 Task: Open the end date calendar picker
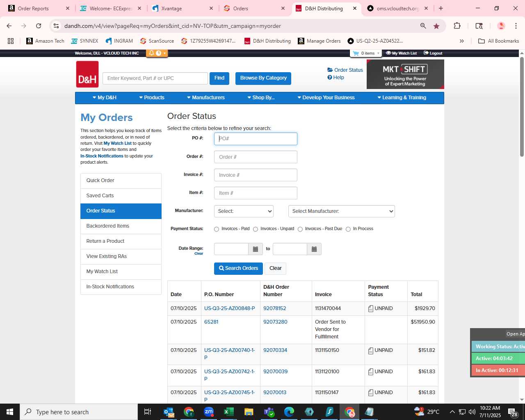314,249
